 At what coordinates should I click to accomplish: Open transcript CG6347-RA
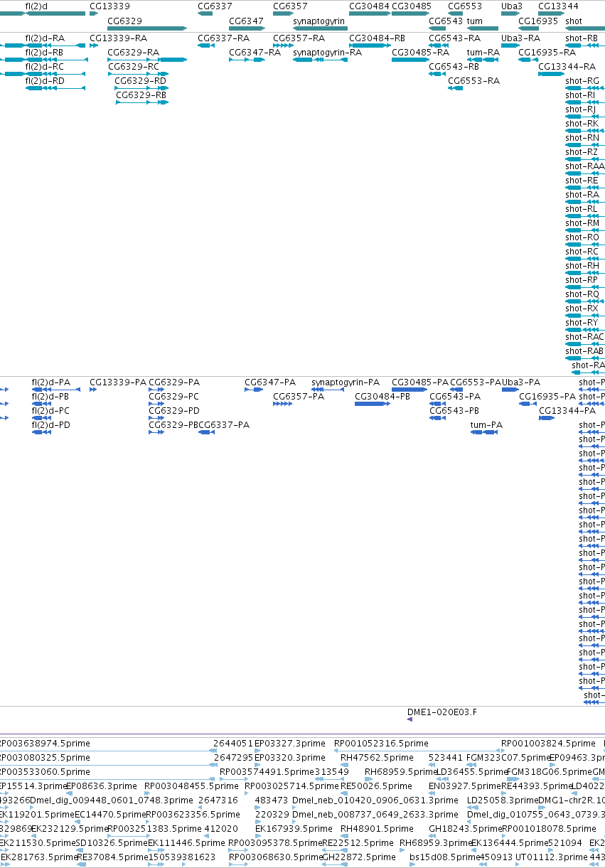pos(255,53)
